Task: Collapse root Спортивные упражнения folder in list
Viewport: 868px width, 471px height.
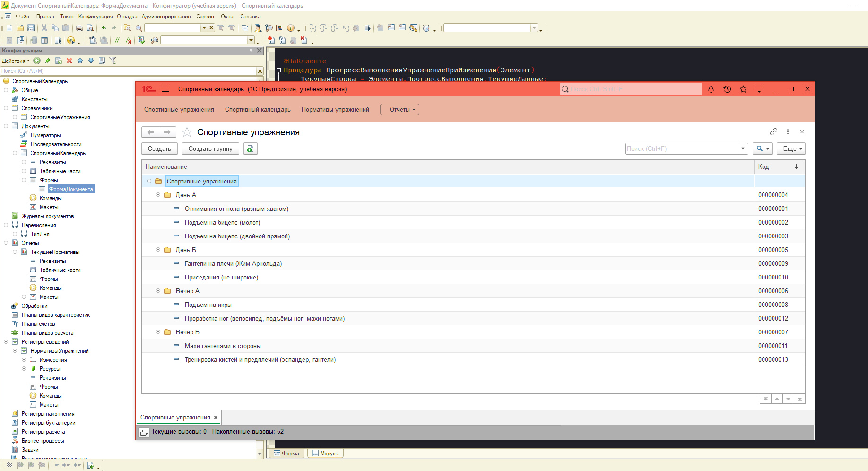Action: click(x=149, y=181)
